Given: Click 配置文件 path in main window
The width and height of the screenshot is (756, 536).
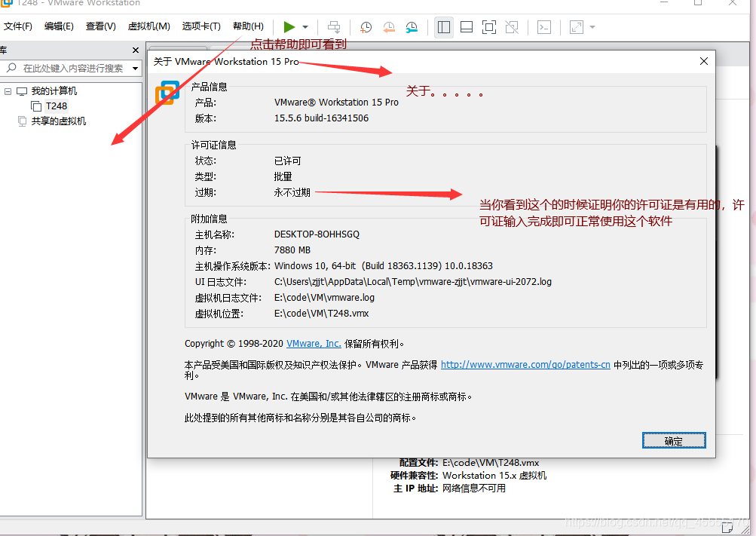Looking at the screenshot, I should tap(491, 463).
